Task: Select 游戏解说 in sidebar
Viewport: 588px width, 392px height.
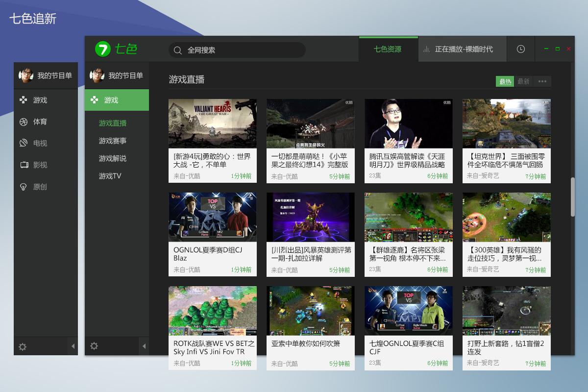Action: [x=113, y=158]
